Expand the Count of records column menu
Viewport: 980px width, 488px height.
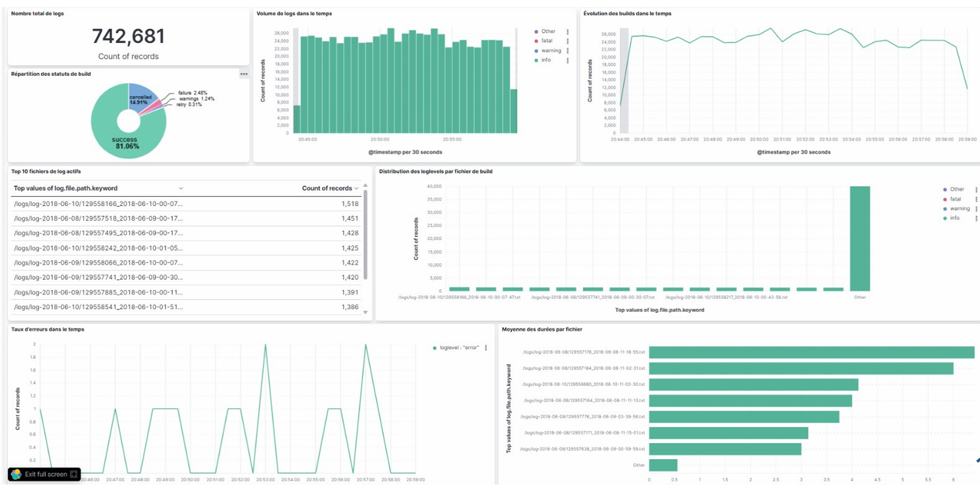[x=356, y=188]
